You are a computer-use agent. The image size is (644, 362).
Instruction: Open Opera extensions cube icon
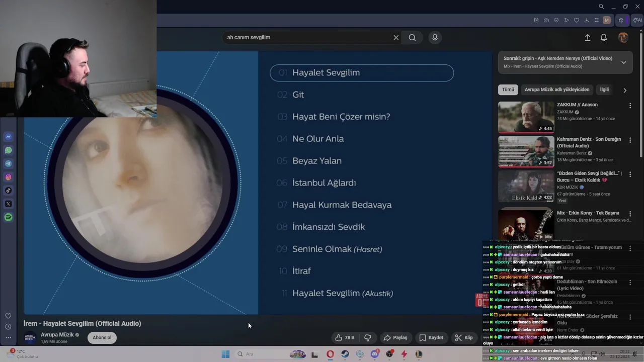[621, 20]
